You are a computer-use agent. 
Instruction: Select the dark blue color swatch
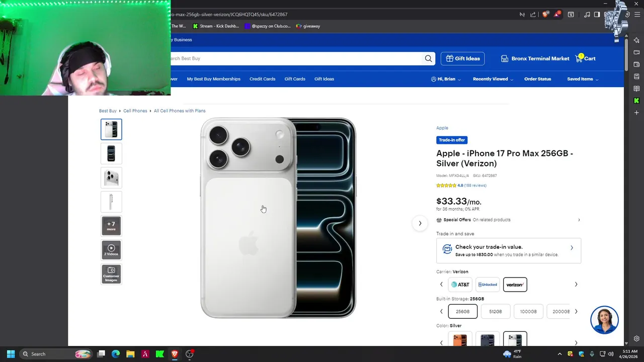[488, 338]
